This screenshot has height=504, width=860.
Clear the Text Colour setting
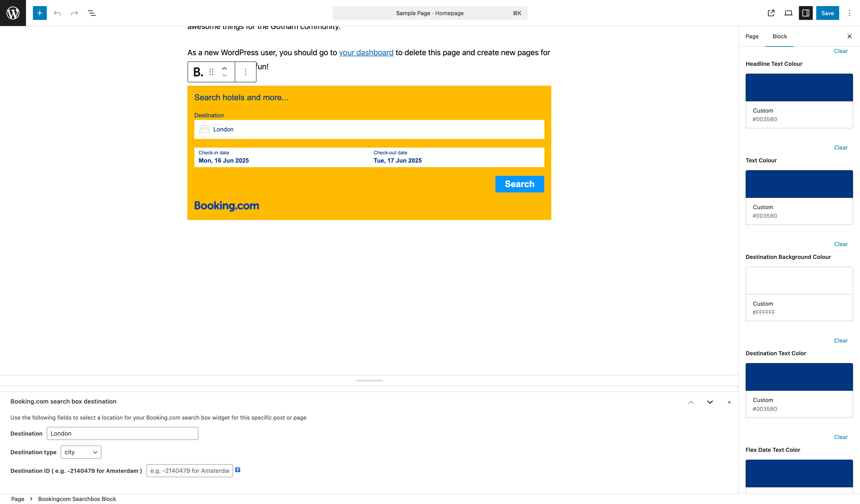841,244
